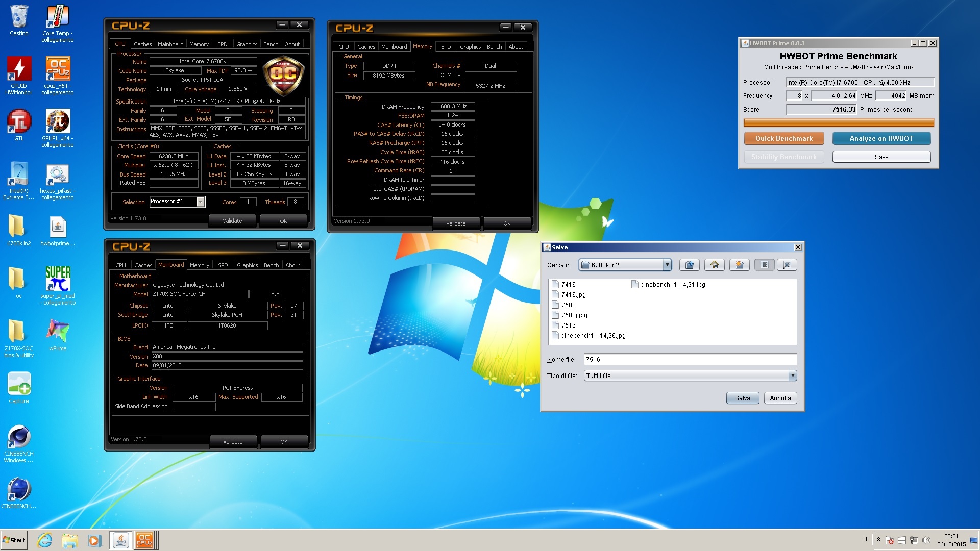980x551 pixels.
Task: Go up one folder level in Salva dialog
Action: click(690, 265)
